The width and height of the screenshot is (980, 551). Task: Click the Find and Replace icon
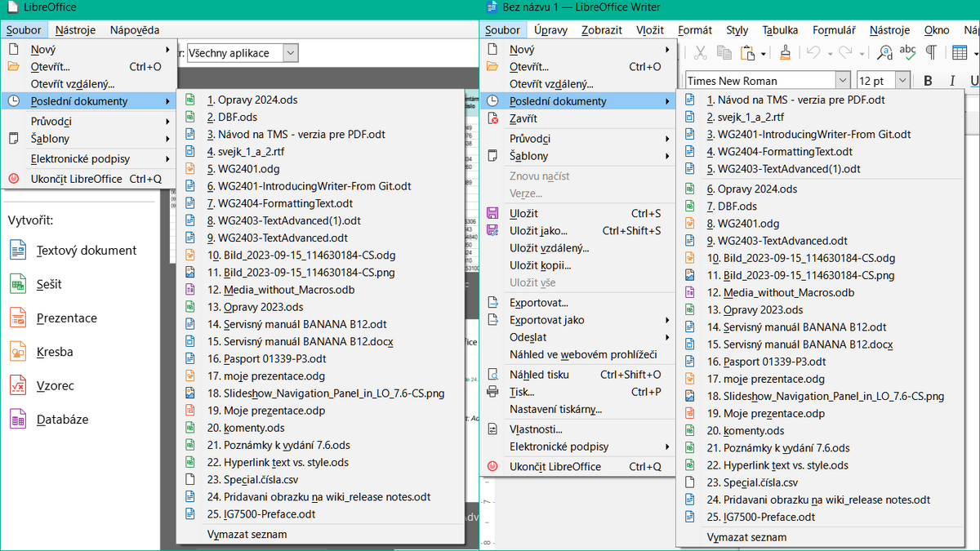pyautogui.click(x=884, y=53)
